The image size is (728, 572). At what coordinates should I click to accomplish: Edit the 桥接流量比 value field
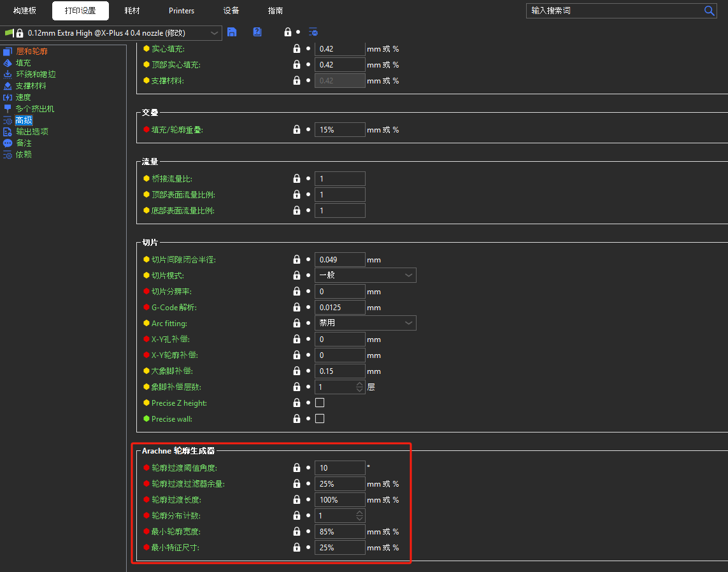click(340, 178)
